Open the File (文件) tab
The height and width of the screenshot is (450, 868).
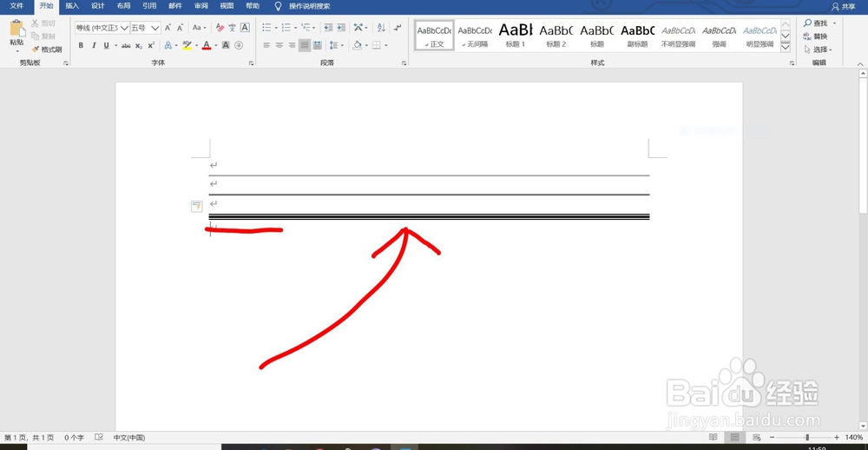point(16,6)
